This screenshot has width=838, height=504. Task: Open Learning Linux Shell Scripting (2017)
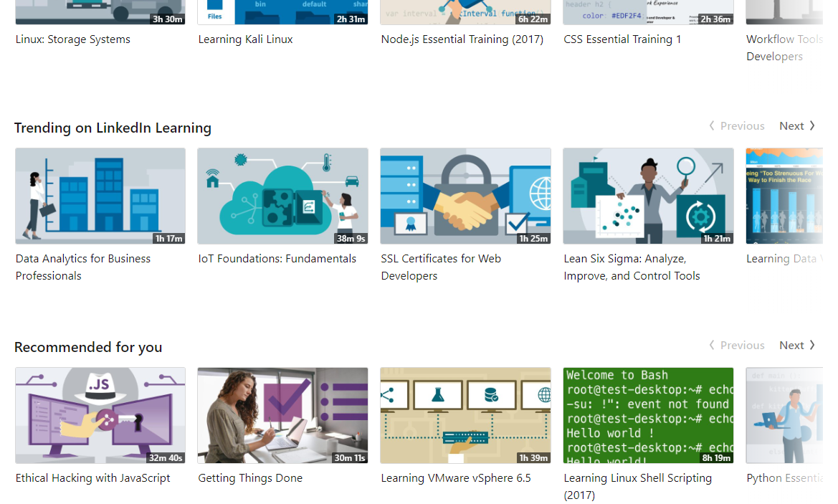point(637,486)
